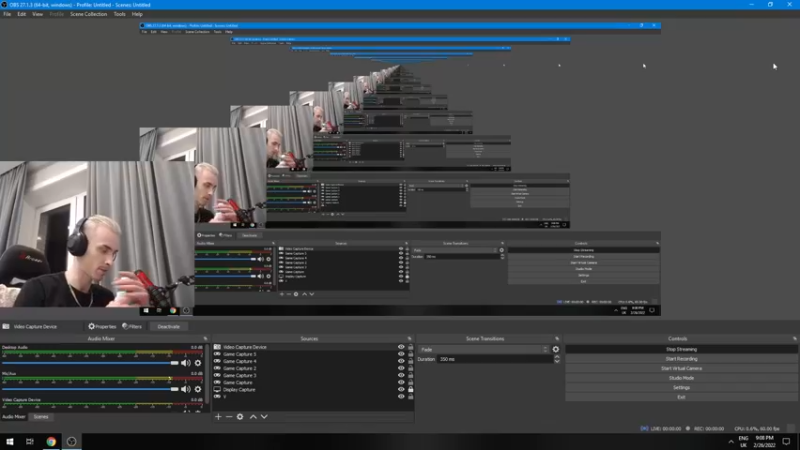Open Properties of Video Capture Device
Screen dimensions: 800x450
coord(102,327)
